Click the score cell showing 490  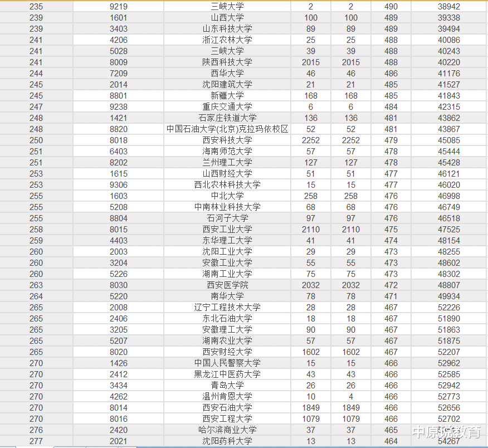point(391,7)
